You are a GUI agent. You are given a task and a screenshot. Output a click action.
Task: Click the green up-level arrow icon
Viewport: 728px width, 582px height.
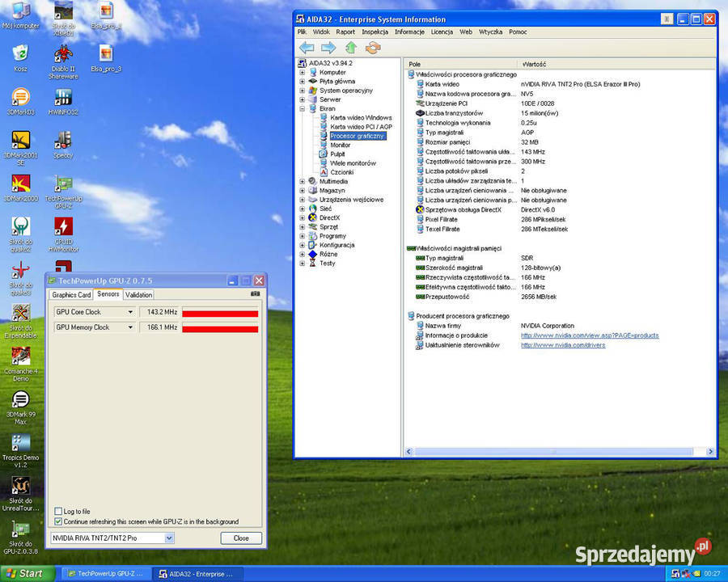351,48
